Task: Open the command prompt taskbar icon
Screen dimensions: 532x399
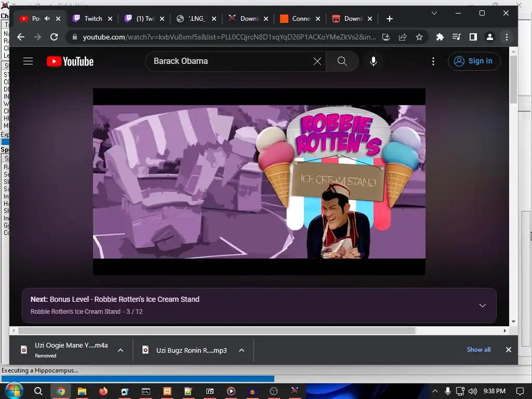Action: coord(146,391)
